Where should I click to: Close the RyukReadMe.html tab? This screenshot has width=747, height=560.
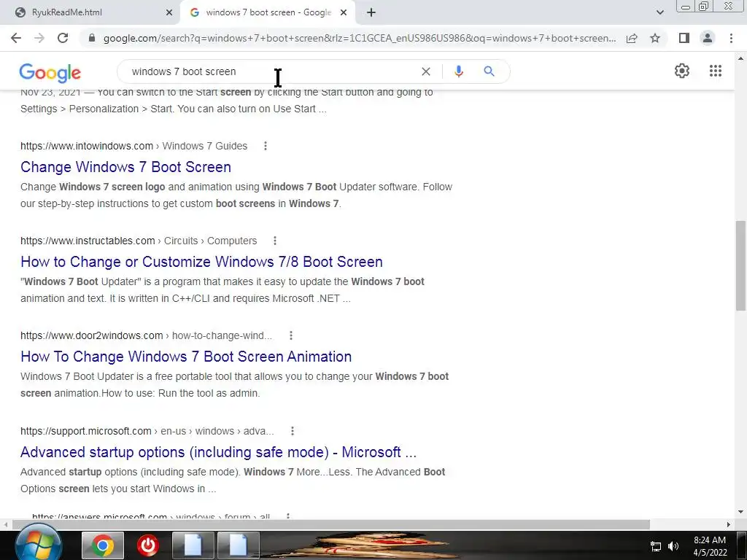tap(169, 13)
